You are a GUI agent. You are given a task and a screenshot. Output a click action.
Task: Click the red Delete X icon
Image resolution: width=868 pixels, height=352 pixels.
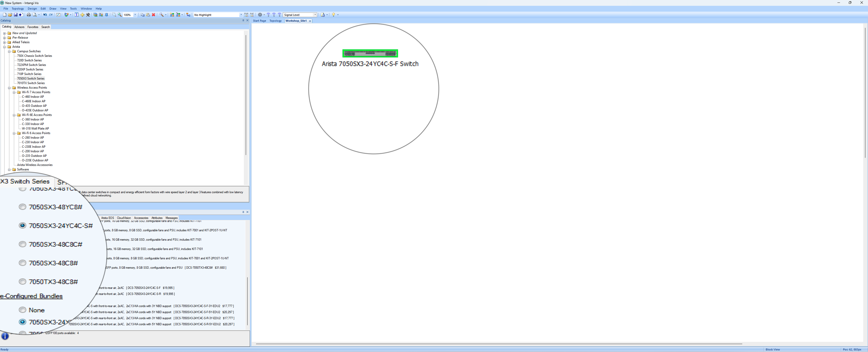154,15
